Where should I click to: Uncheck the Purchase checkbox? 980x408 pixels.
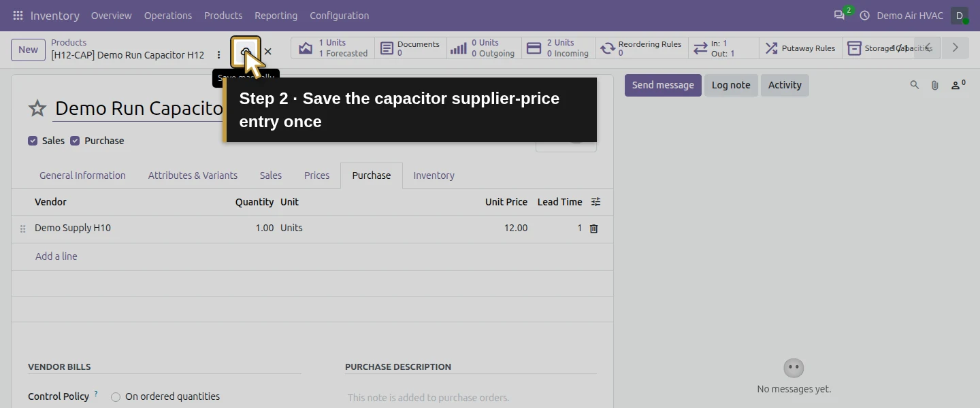(x=75, y=141)
